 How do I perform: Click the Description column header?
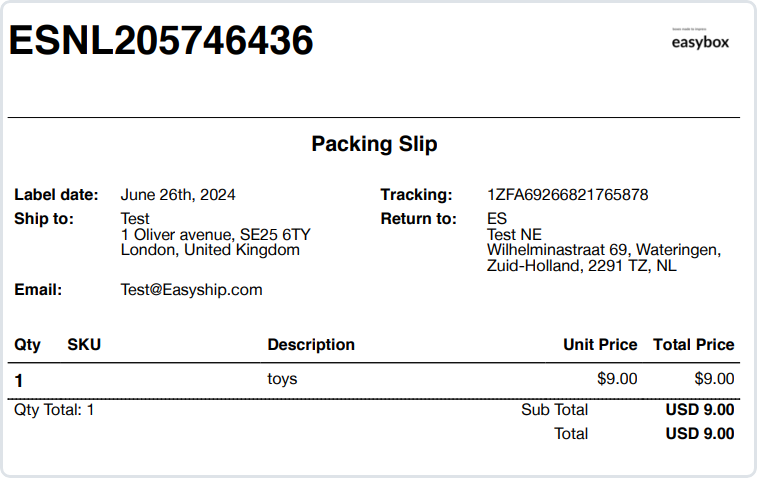[311, 345]
